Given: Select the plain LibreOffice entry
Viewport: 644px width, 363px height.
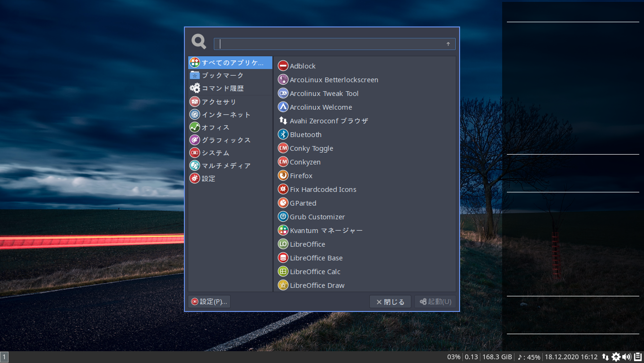Looking at the screenshot, I should click(365, 244).
